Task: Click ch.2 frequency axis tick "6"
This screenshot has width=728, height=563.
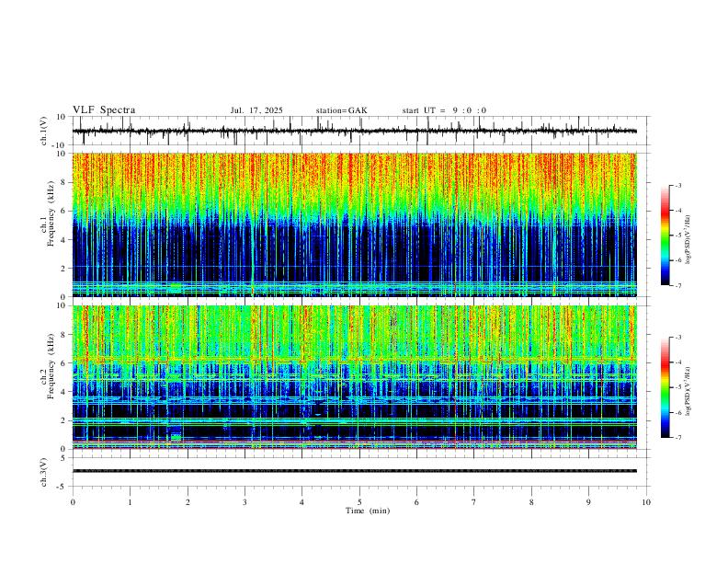Action: point(63,363)
